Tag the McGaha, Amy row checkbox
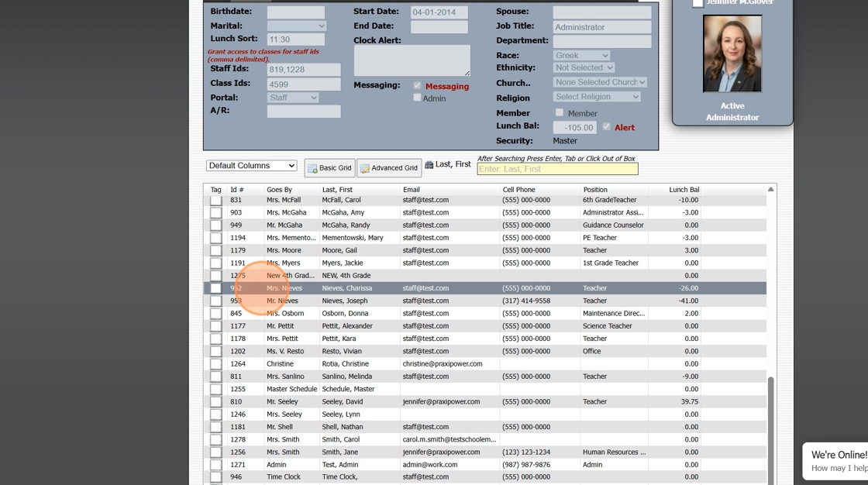Screen dimensions: 868x485 (x=216, y=212)
